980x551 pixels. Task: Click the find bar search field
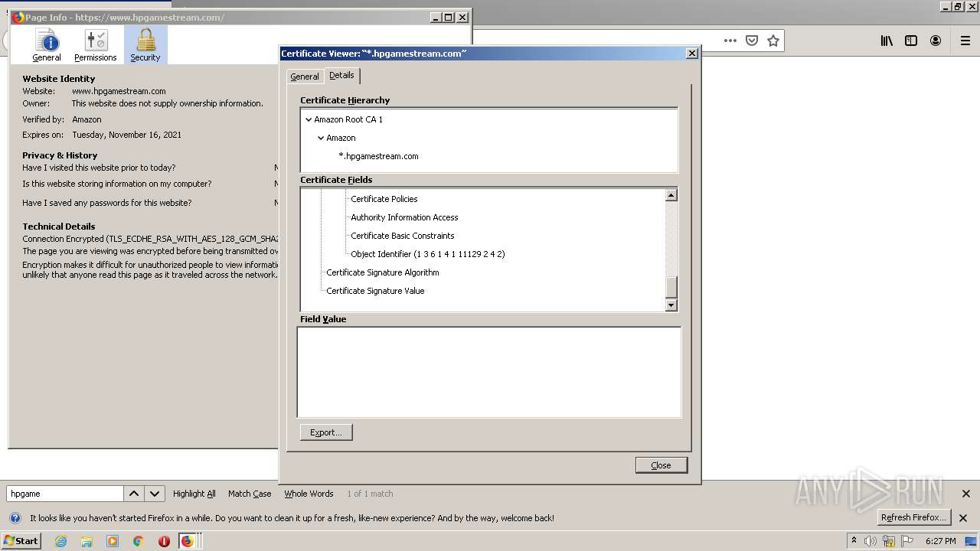65,494
